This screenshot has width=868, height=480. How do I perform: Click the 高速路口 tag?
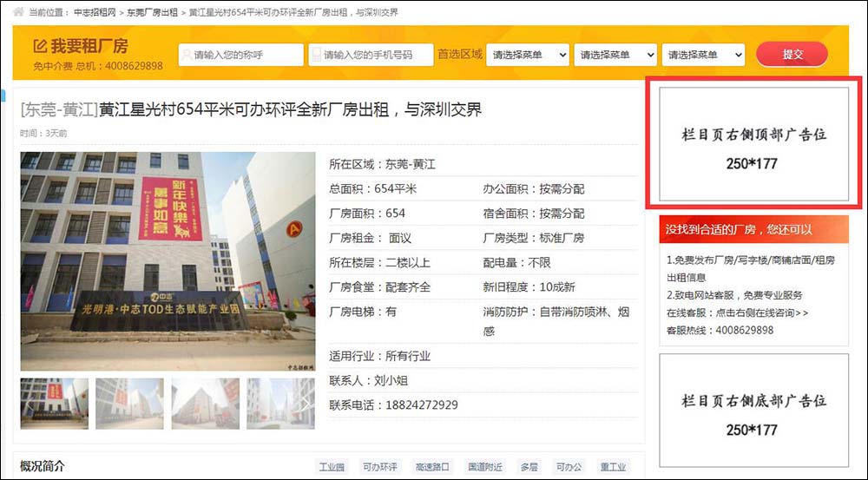tap(432, 467)
